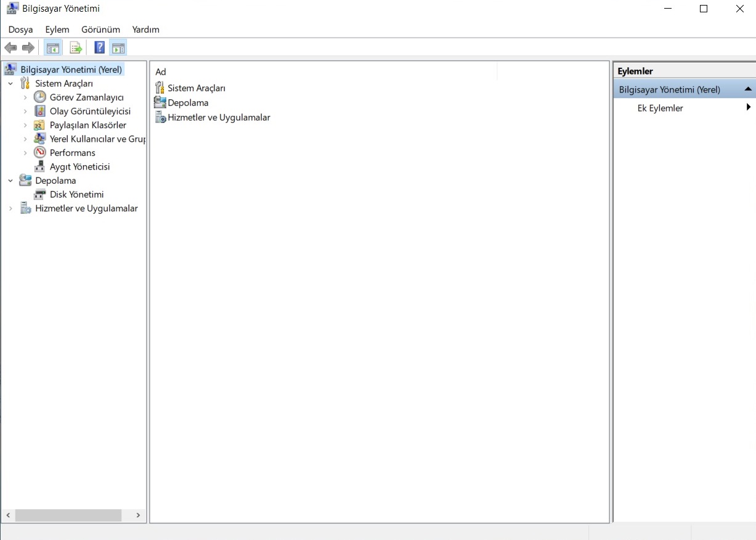Minimize the Bilgisayar Yönetimi window
The height and width of the screenshot is (540, 756).
point(667,9)
